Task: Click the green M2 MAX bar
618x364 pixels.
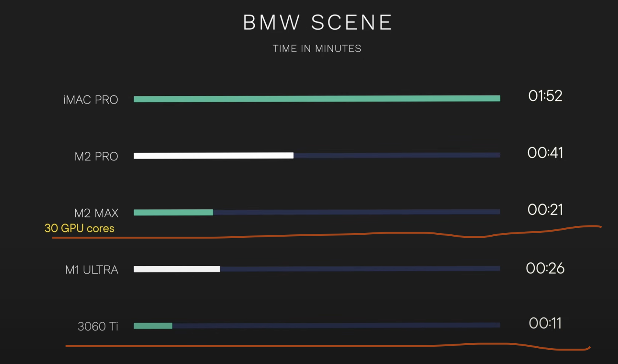Action: (x=173, y=212)
